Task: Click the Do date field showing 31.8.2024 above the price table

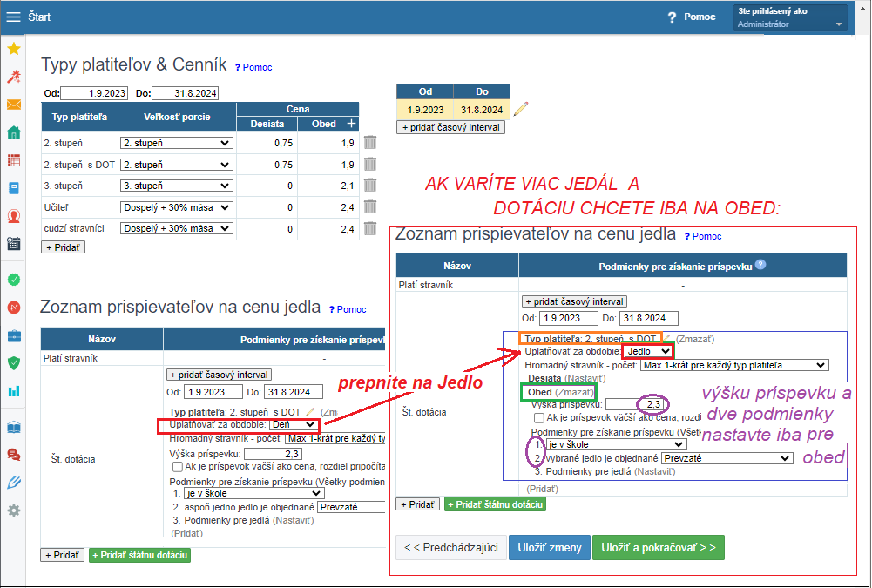Action: [x=186, y=93]
